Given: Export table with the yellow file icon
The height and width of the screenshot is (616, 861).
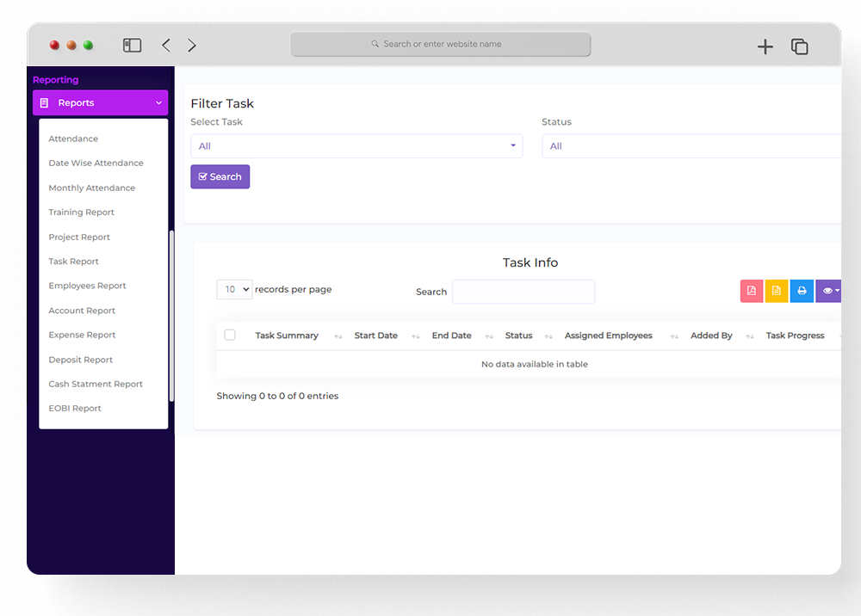Looking at the screenshot, I should click(777, 291).
